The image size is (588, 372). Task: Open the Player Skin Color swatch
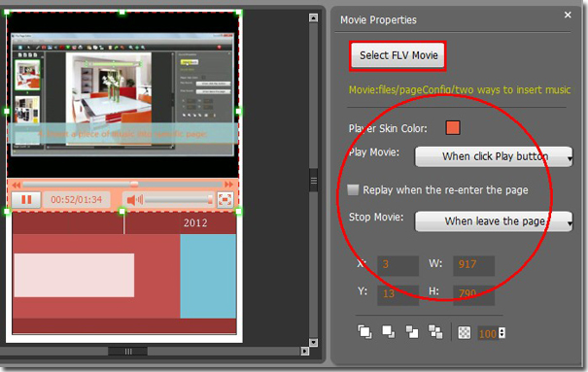click(x=453, y=128)
